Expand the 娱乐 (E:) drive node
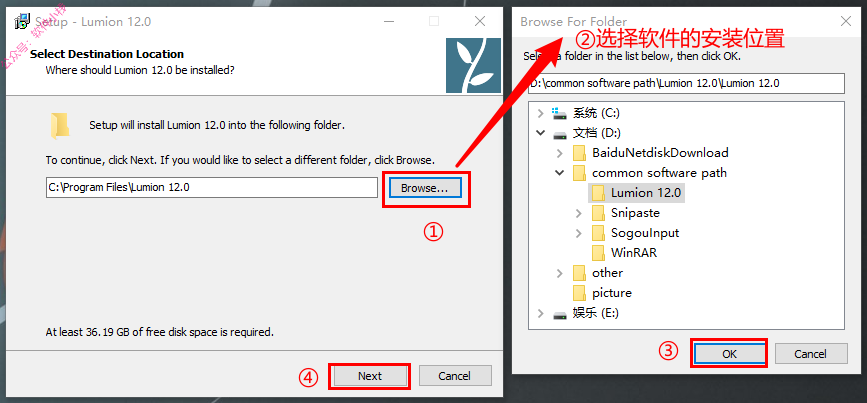Viewport: 867px width, 403px height. pyautogui.click(x=541, y=313)
